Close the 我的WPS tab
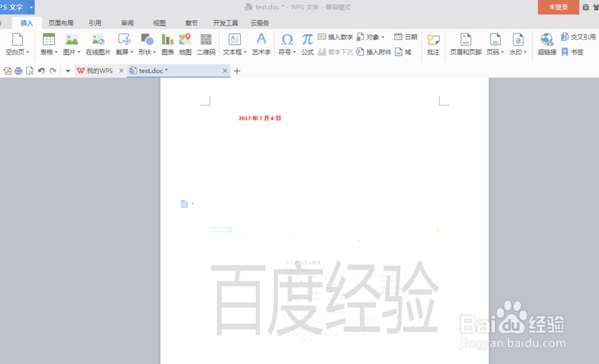 (121, 71)
